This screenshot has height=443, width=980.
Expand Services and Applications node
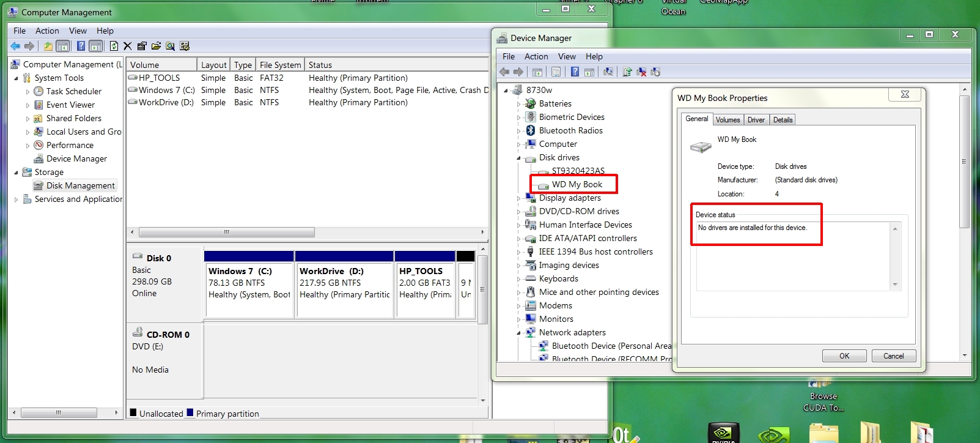click(x=16, y=199)
